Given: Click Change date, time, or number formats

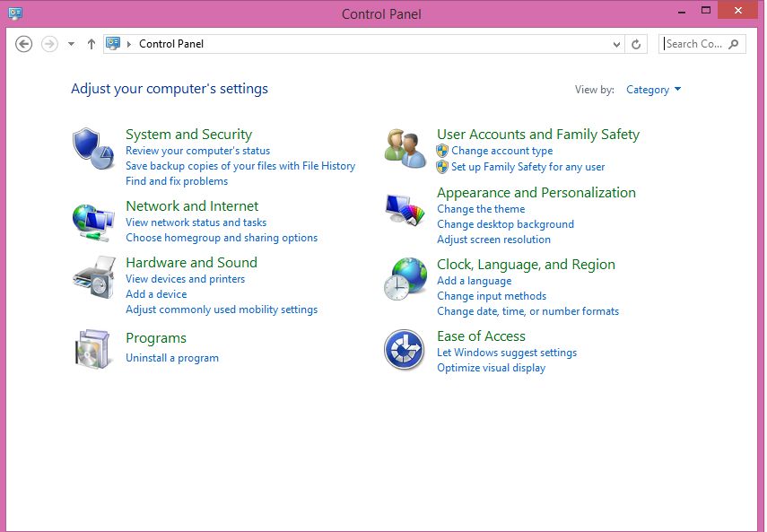Looking at the screenshot, I should coord(527,311).
